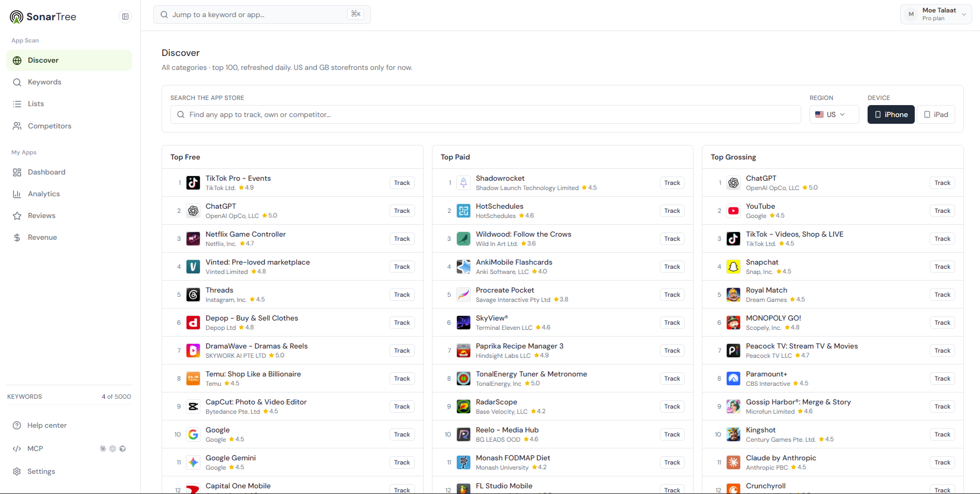Focus the Jump to a keyword search box
The image size is (980, 494).
[262, 14]
